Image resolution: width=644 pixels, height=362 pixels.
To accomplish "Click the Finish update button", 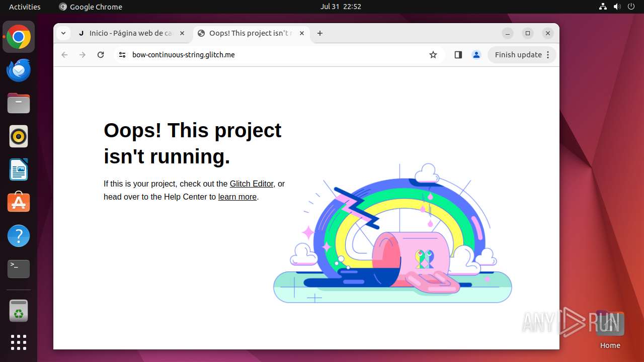I will [518, 55].
